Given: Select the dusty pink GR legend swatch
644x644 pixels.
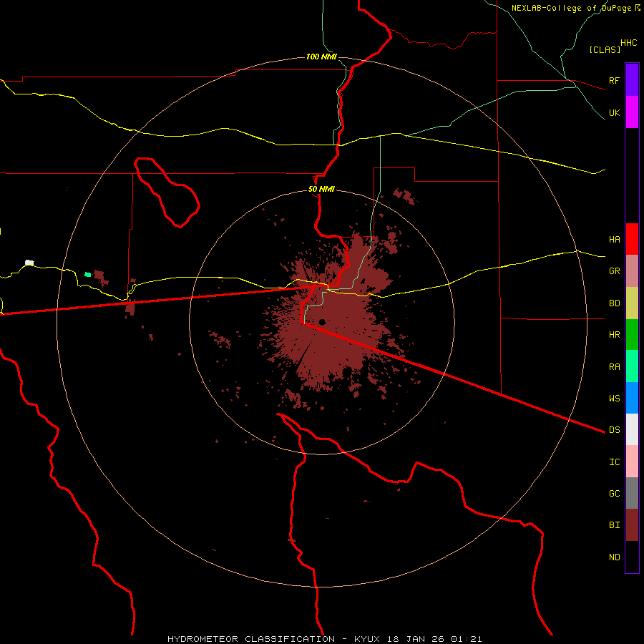Looking at the screenshot, I should point(632,271).
